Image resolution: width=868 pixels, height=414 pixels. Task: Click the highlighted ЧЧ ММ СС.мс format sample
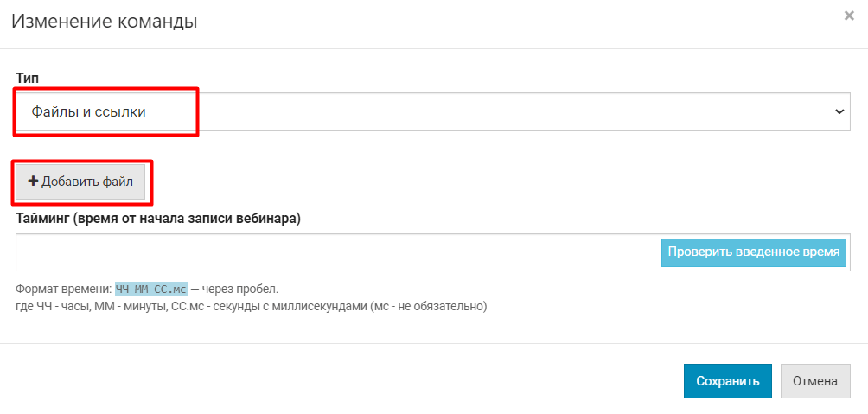tap(151, 289)
